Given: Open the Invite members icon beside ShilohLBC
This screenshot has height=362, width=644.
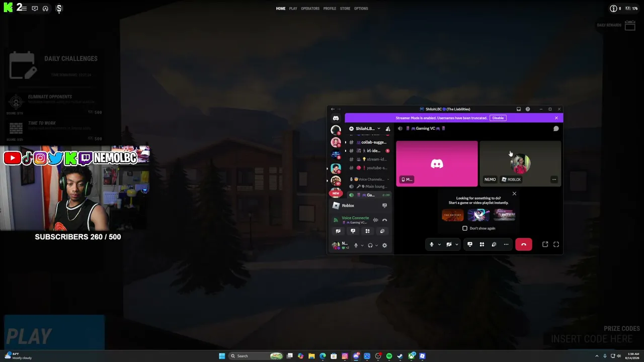Looking at the screenshot, I should 388,129.
